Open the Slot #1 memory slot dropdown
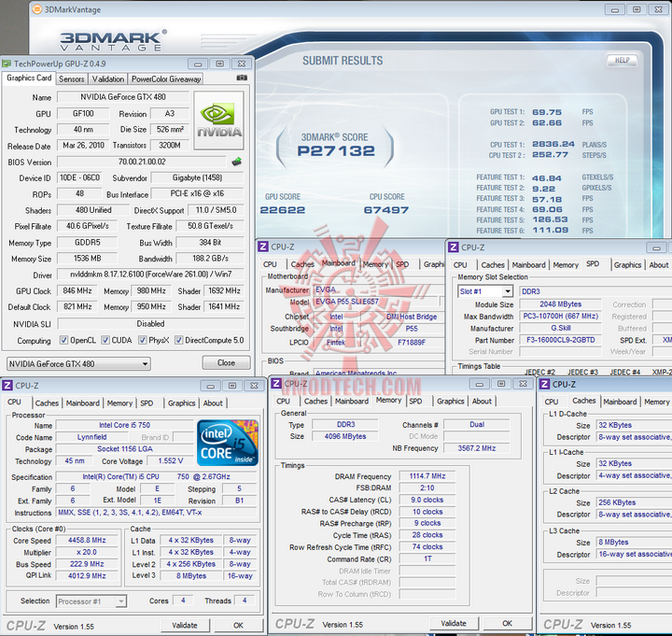The height and width of the screenshot is (636, 672). tap(485, 291)
